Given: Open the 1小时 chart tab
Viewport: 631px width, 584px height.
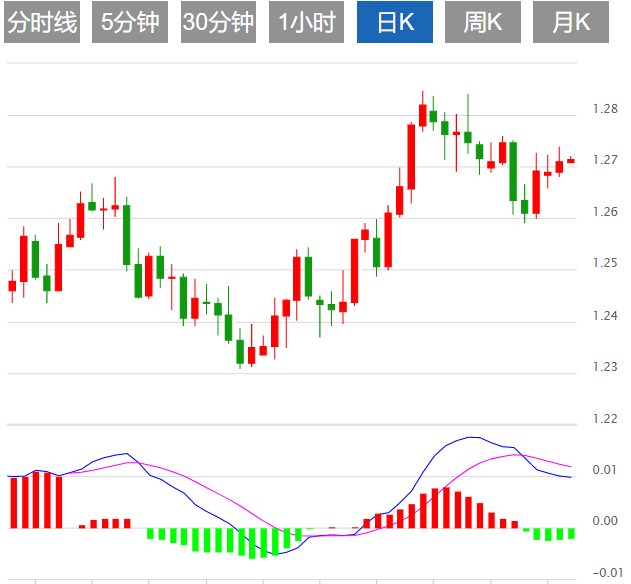Looking at the screenshot, I should click(x=306, y=22).
